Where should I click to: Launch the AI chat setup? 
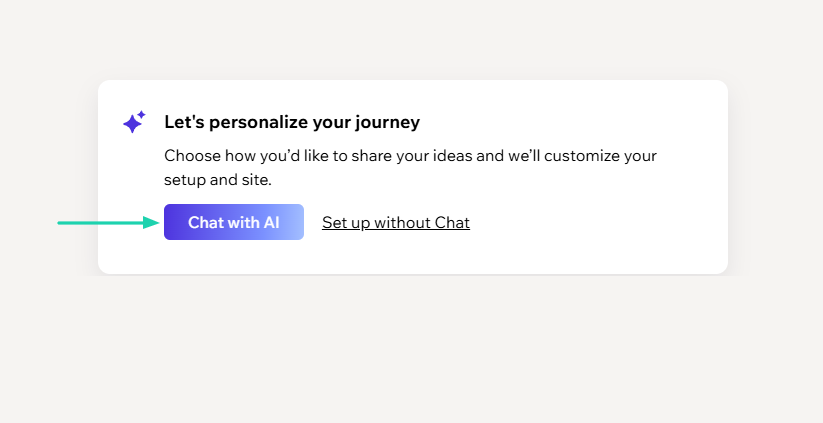point(233,222)
